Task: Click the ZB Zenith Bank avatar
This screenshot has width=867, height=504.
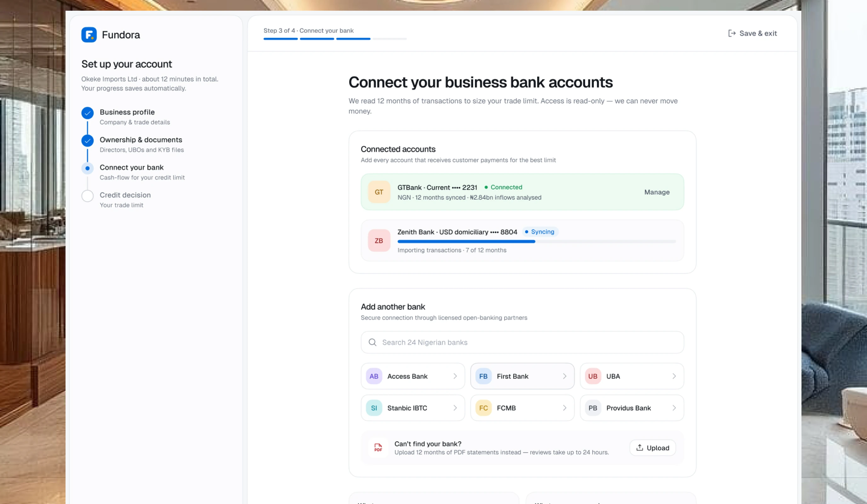Action: [379, 240]
